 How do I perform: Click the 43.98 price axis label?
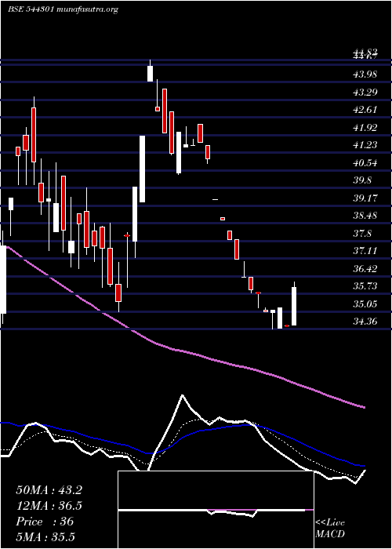click(365, 75)
